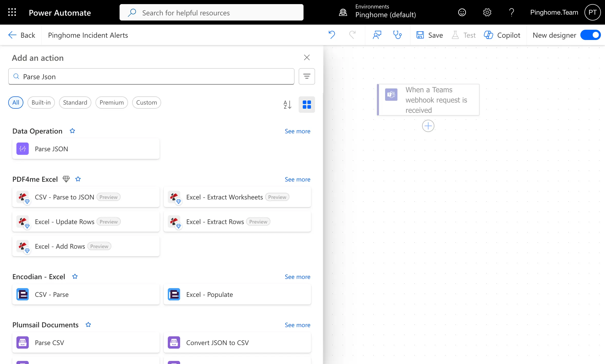Expand Data Operation with See more

pos(297,131)
